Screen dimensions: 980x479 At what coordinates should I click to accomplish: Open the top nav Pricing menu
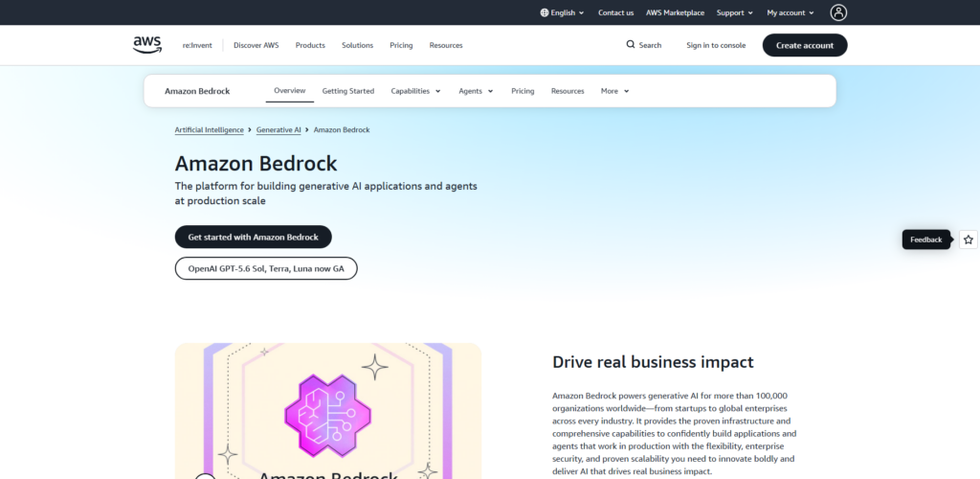[x=401, y=45]
